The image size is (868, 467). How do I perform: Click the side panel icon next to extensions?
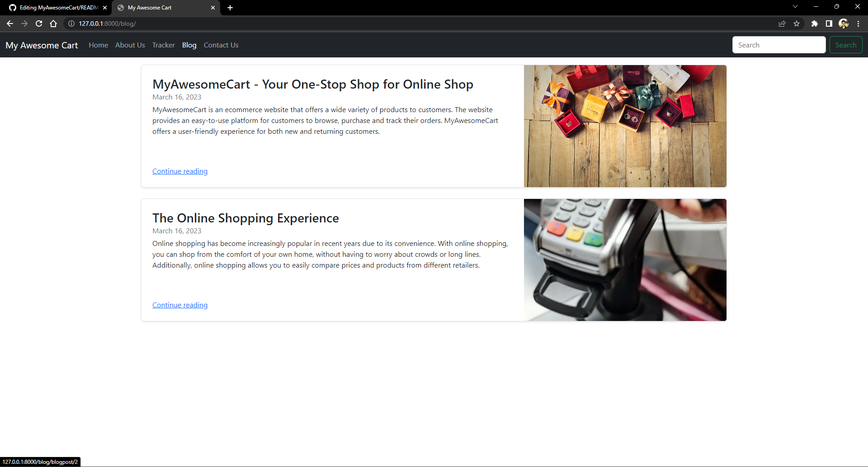pos(829,23)
